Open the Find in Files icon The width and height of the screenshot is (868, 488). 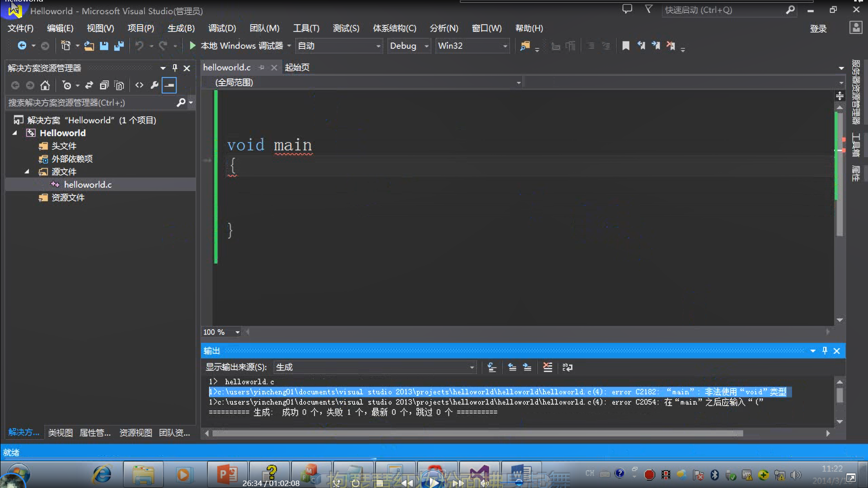pos(525,46)
